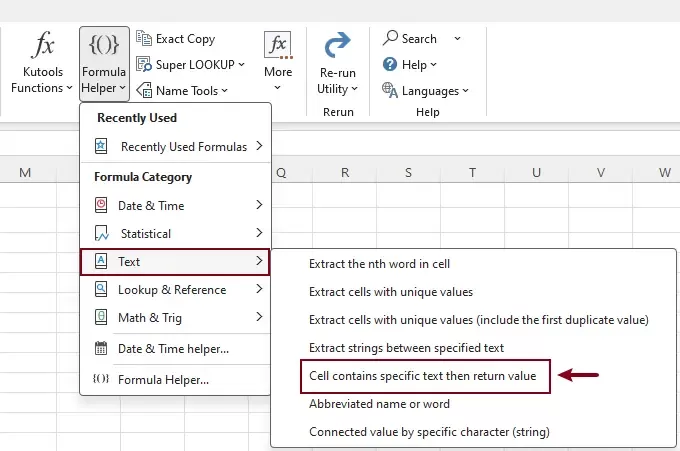
Task: Choose Cell contains specific text then return value
Action: (x=422, y=376)
